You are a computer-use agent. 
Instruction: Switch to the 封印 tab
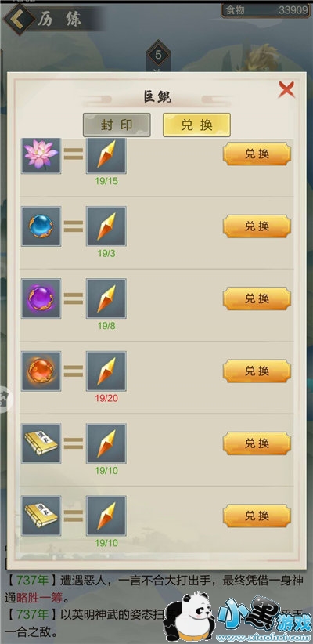[117, 125]
